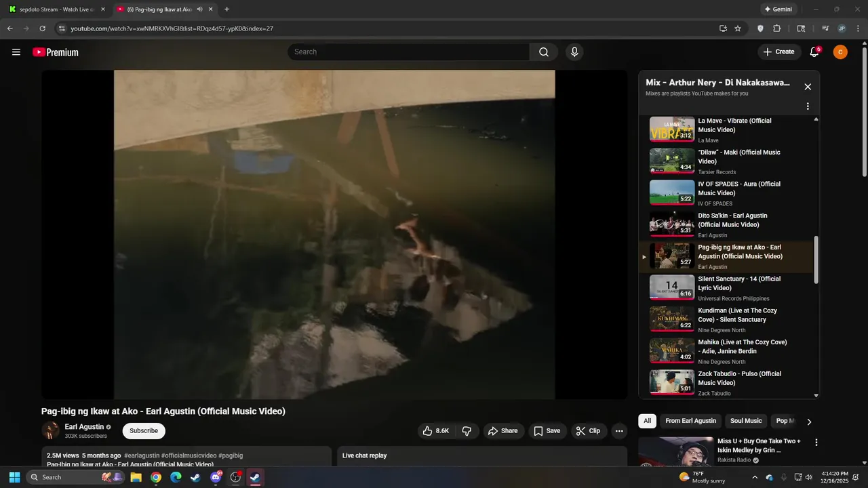Go back one browser page
The width and height of the screenshot is (868, 488).
(9, 28)
